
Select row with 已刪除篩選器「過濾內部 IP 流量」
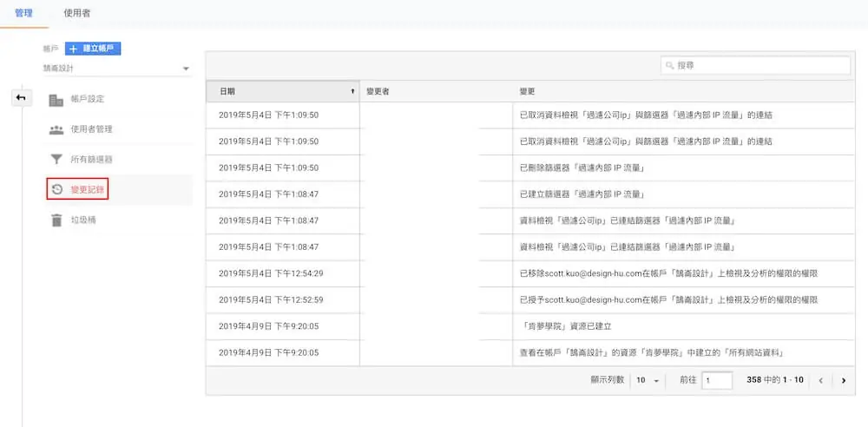529,168
